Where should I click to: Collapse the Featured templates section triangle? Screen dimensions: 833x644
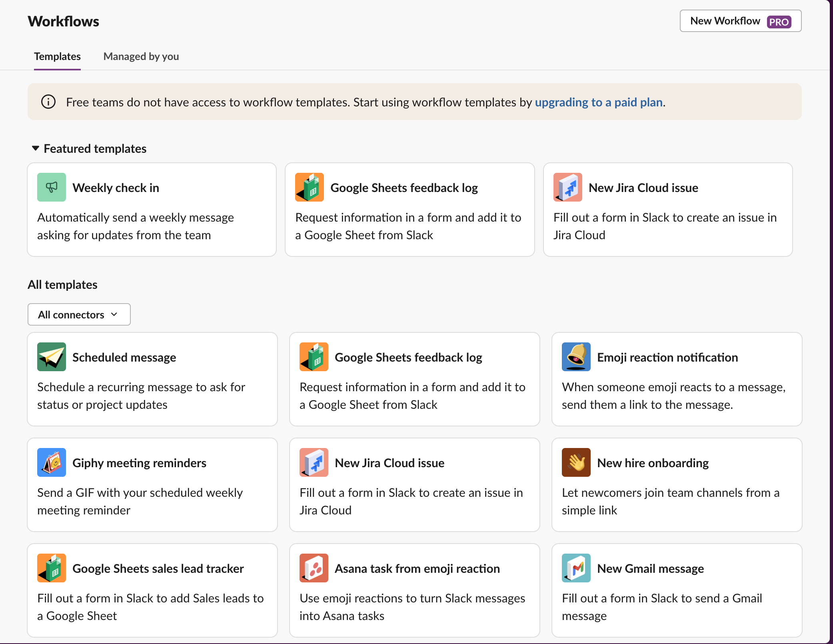[36, 148]
